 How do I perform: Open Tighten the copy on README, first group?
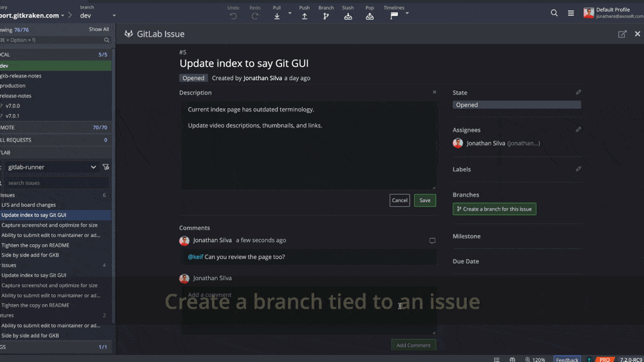[x=55, y=245]
